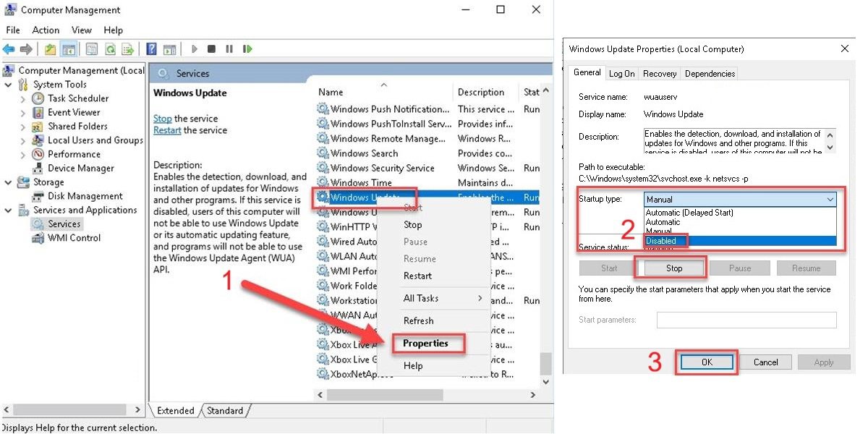Expand the Event Viewer node

coord(22,113)
